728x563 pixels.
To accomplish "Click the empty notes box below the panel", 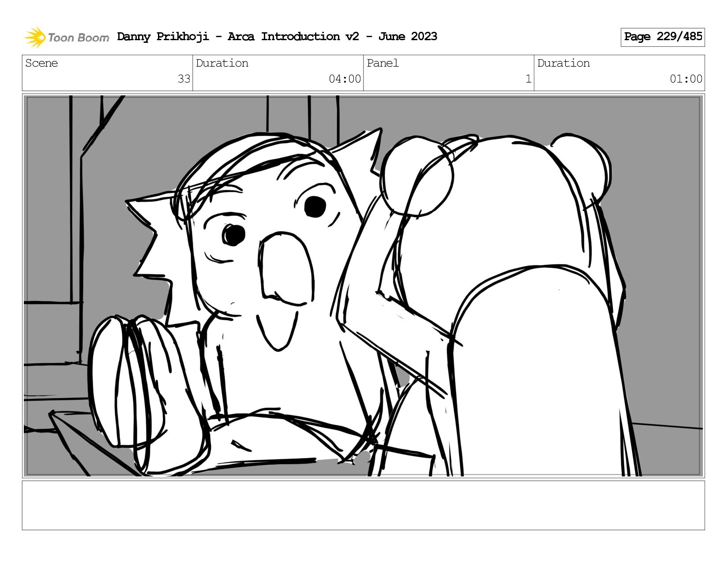I will tap(364, 505).
